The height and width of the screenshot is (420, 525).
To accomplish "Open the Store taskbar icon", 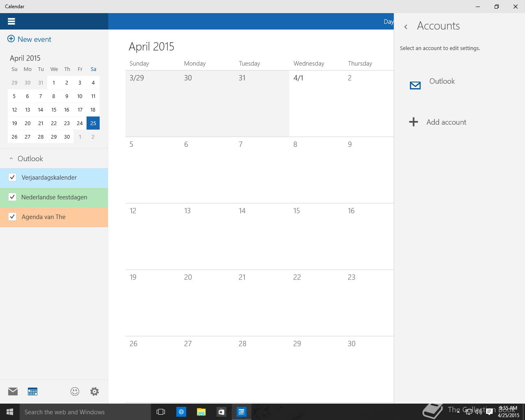I will (x=221, y=412).
